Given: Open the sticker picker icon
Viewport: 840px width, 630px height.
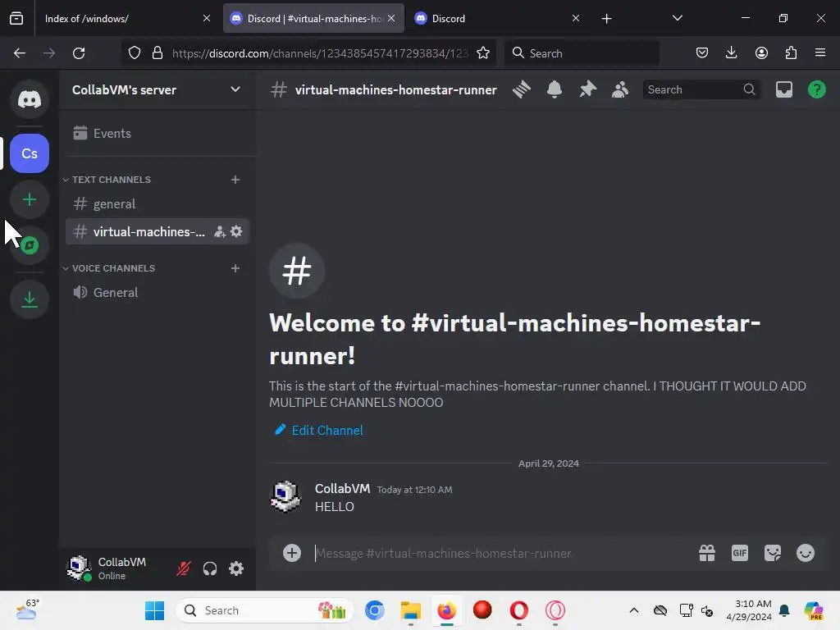Looking at the screenshot, I should 773,553.
